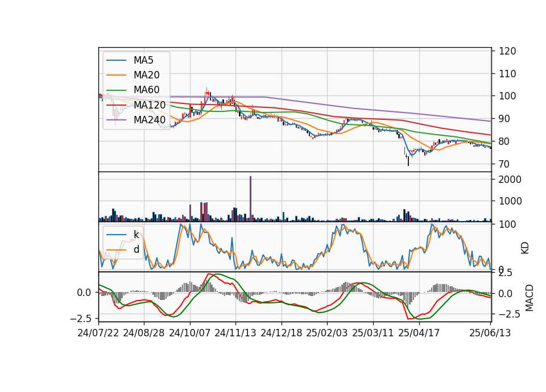Click the 24/11/13 date axis label
The height and width of the screenshot is (392, 546).
click(x=235, y=333)
